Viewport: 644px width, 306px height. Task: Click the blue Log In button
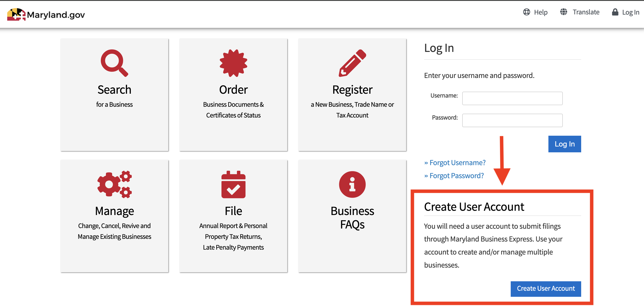pos(565,144)
